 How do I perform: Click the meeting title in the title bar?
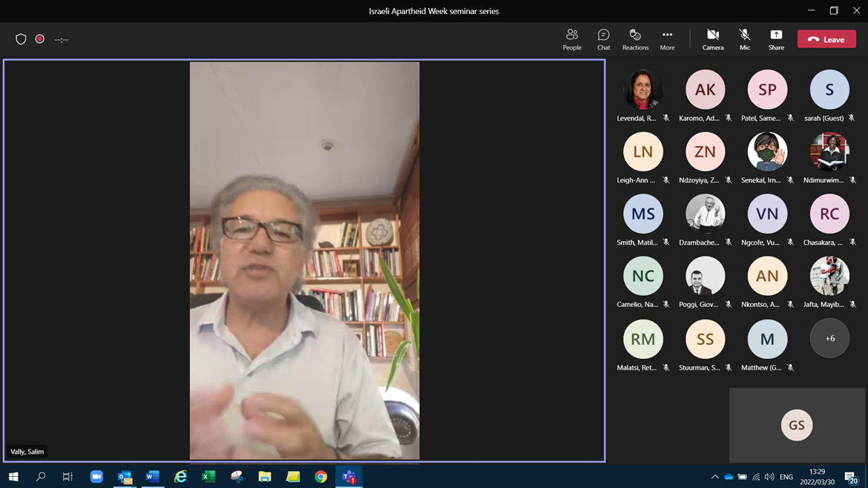(x=434, y=11)
